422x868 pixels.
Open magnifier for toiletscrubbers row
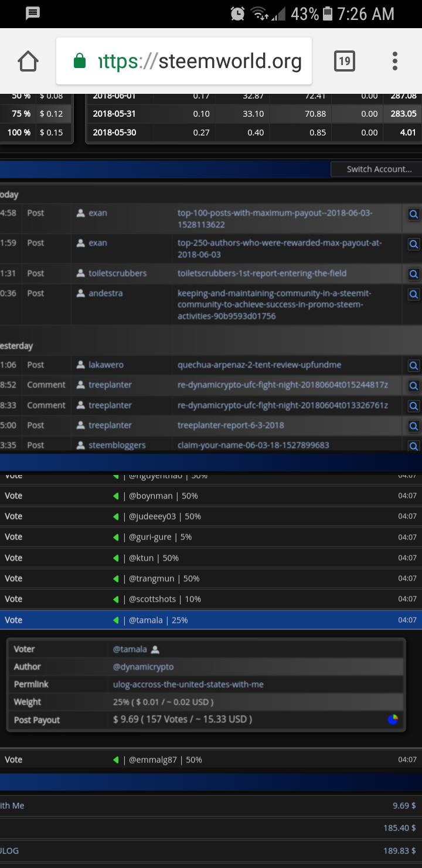414,274
